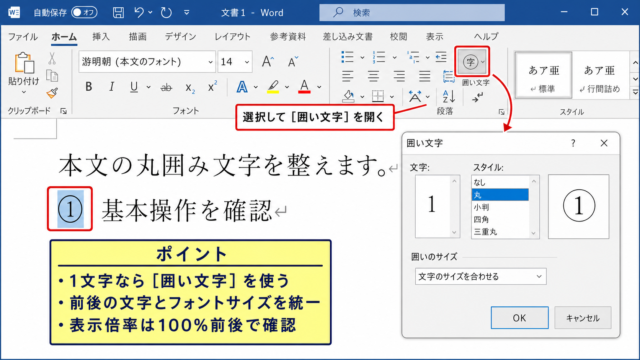Click the Text Effects blue A icon

tap(242, 87)
